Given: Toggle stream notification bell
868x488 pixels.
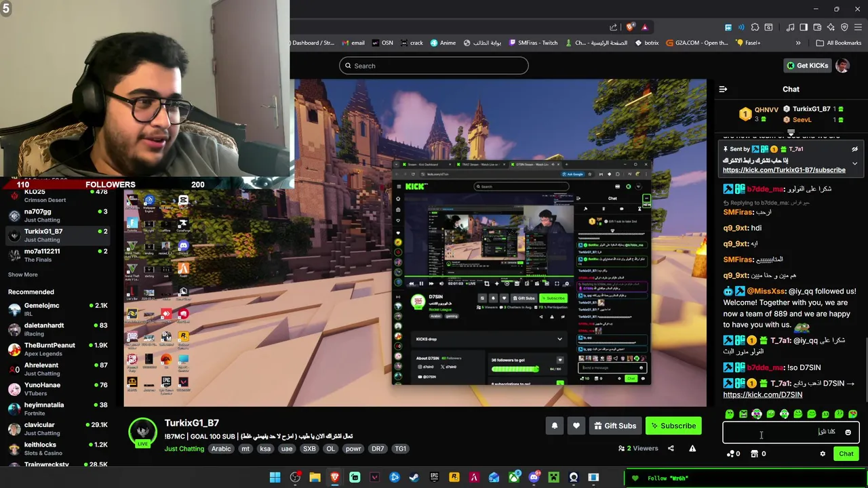Looking at the screenshot, I should click(x=554, y=426).
